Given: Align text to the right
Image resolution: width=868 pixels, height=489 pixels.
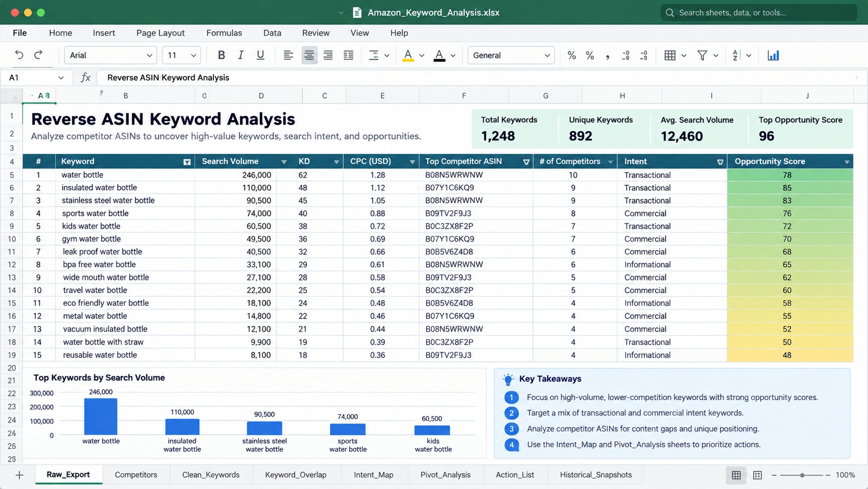Looking at the screenshot, I should (x=328, y=55).
